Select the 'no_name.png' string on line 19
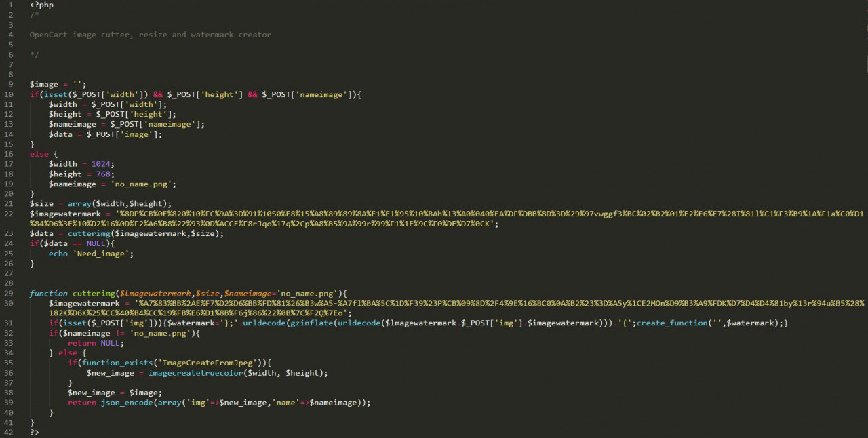 pos(142,184)
